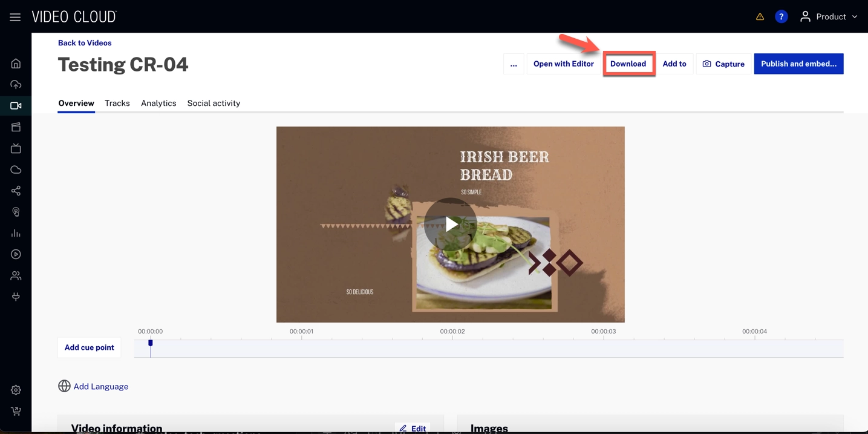Screen dimensions: 868x434
Task: Expand the Product account dropdown
Action: point(829,17)
